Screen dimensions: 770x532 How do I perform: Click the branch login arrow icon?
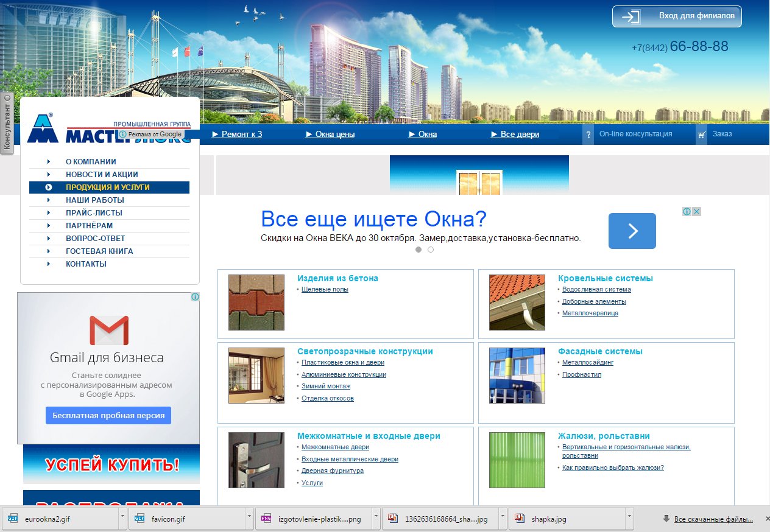(630, 16)
